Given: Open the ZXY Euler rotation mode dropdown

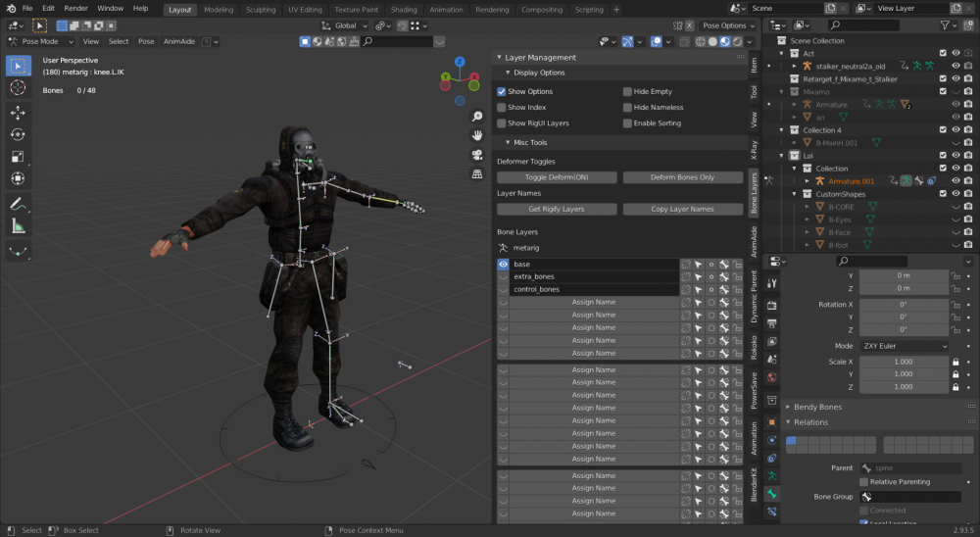Looking at the screenshot, I should point(904,346).
